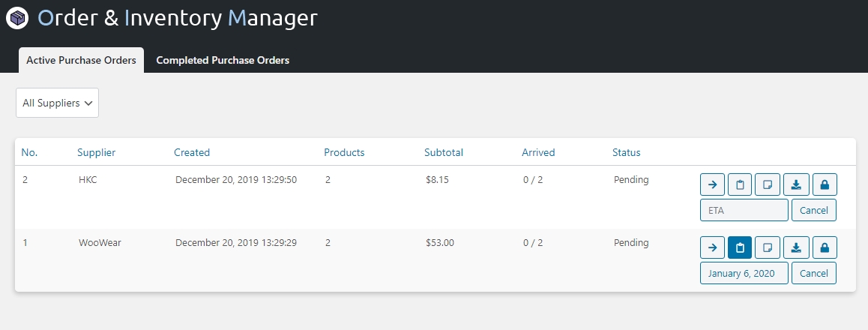Sort by the Products column header

click(x=344, y=152)
